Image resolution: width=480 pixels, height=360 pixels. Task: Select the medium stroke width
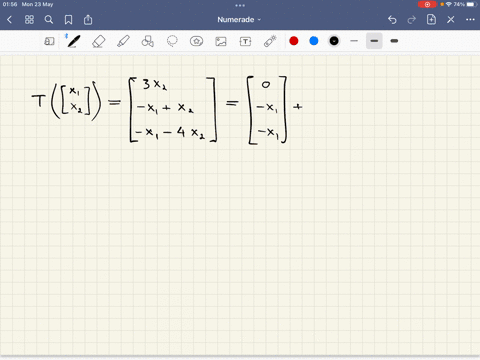[374, 41]
